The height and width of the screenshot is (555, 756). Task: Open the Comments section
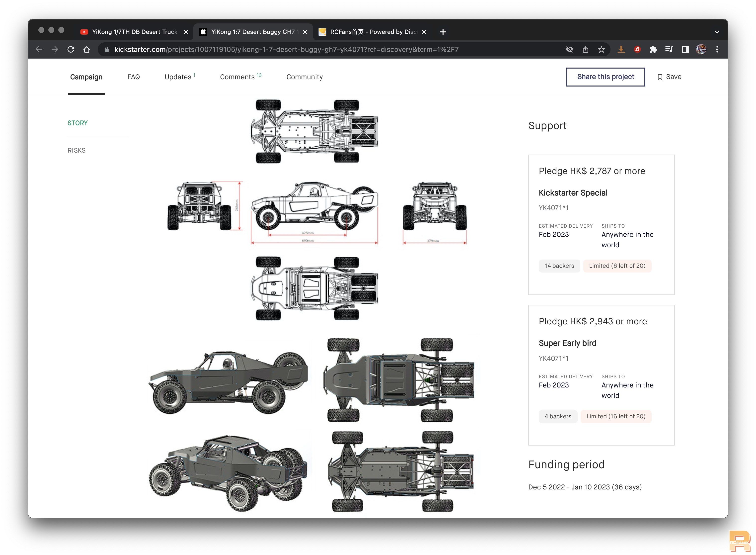241,77
